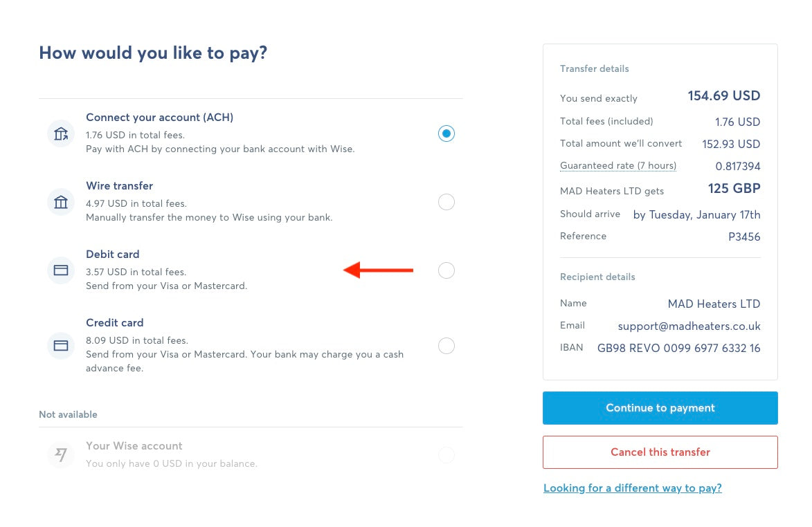Click the Wise account logo icon
The height and width of the screenshot is (527, 812).
click(61, 454)
